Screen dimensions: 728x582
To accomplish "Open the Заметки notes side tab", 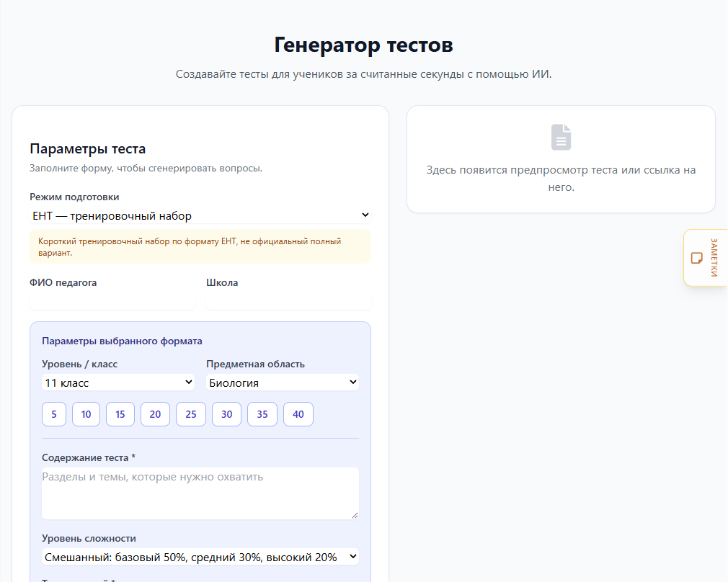I will click(x=706, y=258).
